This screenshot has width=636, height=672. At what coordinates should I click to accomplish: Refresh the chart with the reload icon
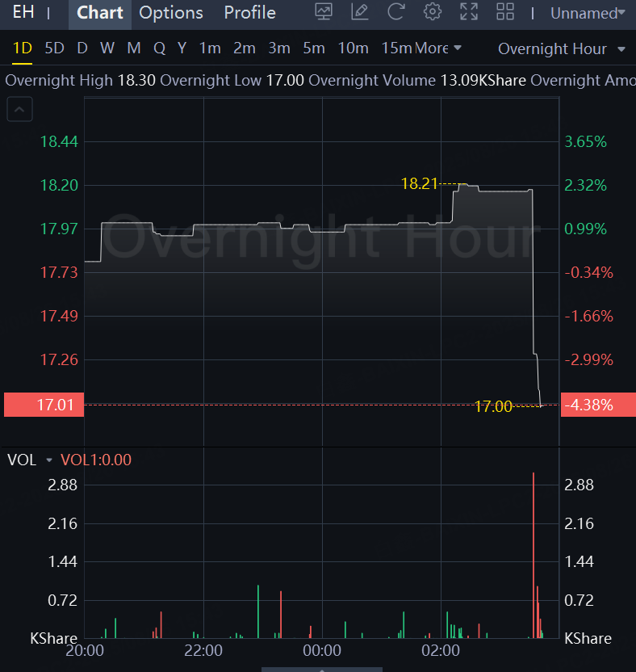(x=395, y=12)
